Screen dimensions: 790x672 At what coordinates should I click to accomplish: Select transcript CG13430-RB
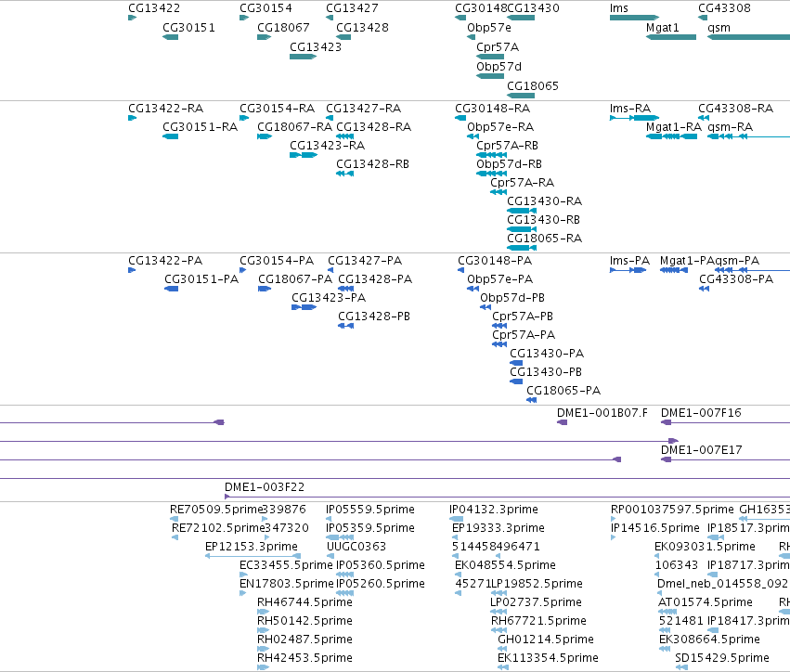(522, 229)
